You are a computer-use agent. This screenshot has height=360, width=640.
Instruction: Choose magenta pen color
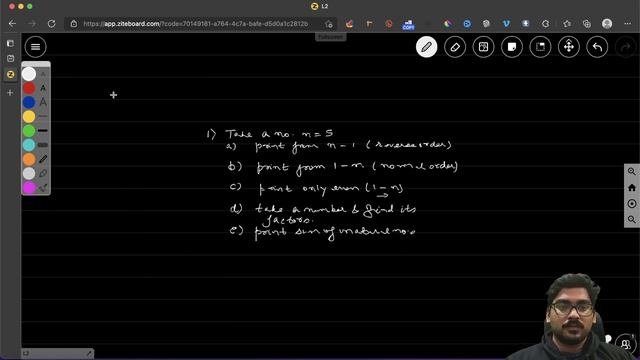tap(29, 187)
